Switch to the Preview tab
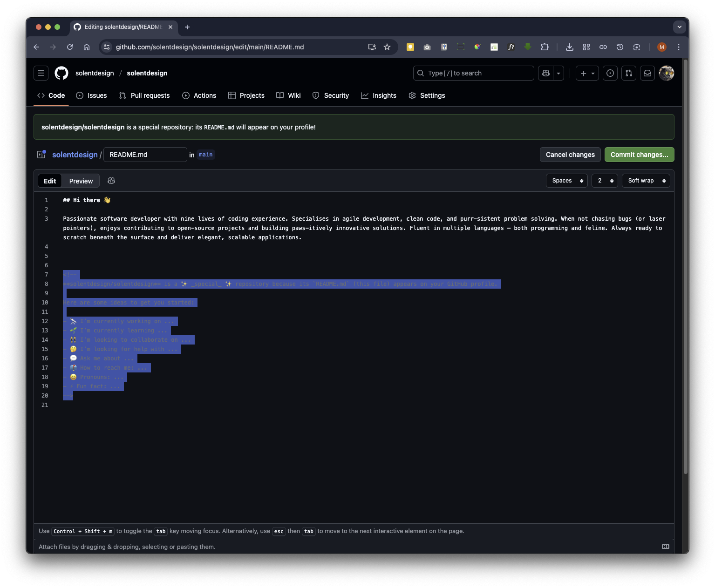 (x=81, y=181)
